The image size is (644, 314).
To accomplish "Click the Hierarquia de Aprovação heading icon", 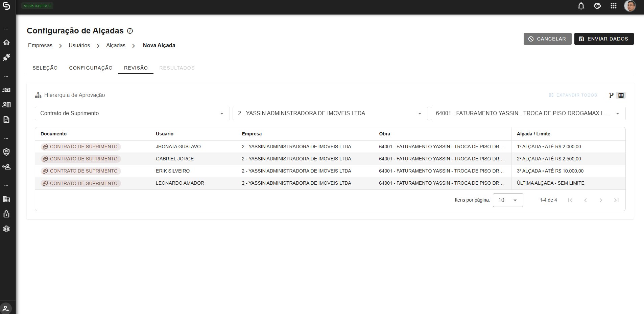I will 38,95.
